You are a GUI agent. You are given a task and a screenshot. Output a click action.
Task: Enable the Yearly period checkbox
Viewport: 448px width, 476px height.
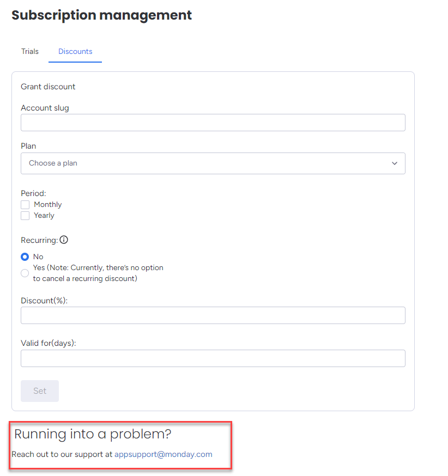point(25,216)
